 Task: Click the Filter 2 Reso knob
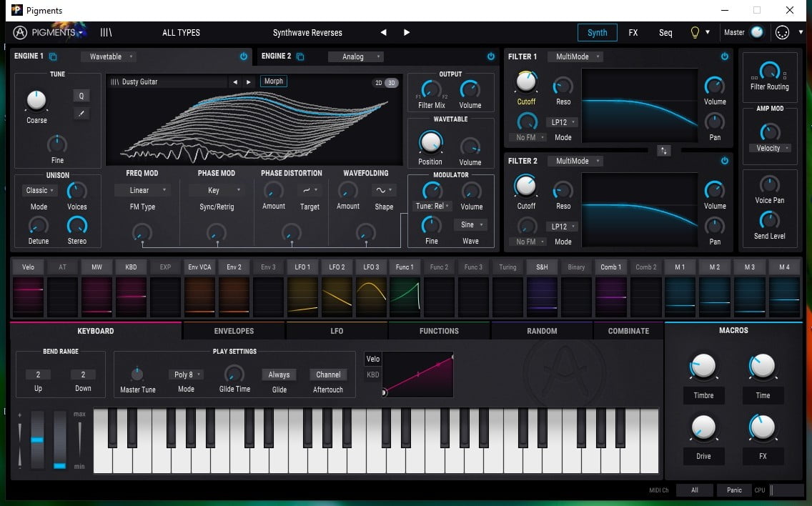[563, 191]
